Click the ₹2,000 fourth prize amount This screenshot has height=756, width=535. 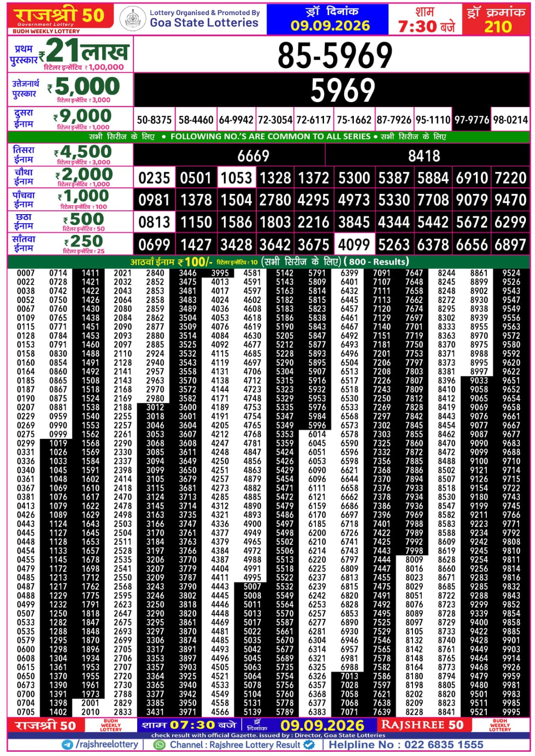[84, 174]
